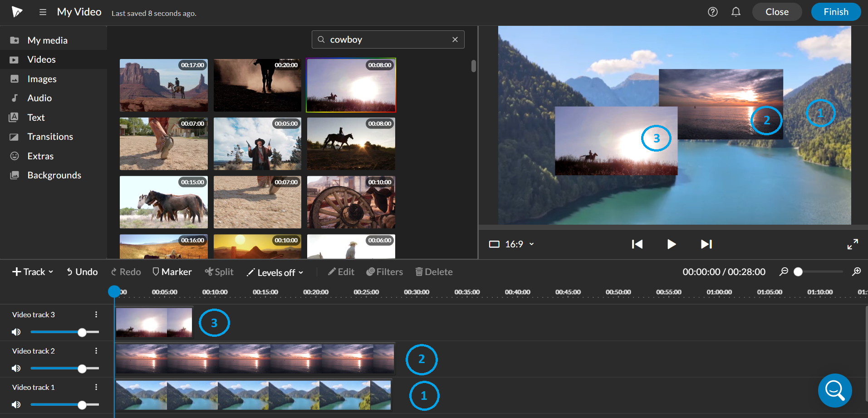
Task: Open the Transitions panel
Action: (x=50, y=136)
